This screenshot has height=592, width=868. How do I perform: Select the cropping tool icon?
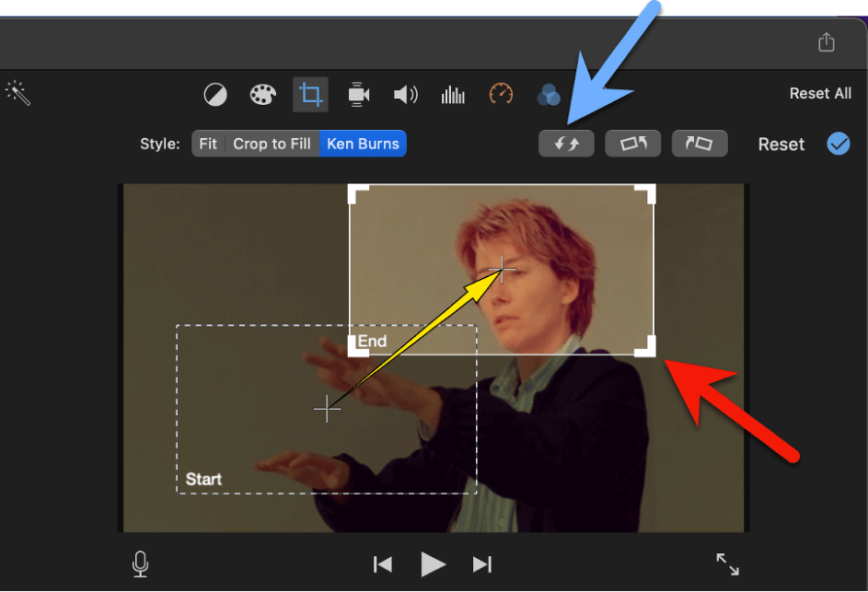click(x=310, y=95)
